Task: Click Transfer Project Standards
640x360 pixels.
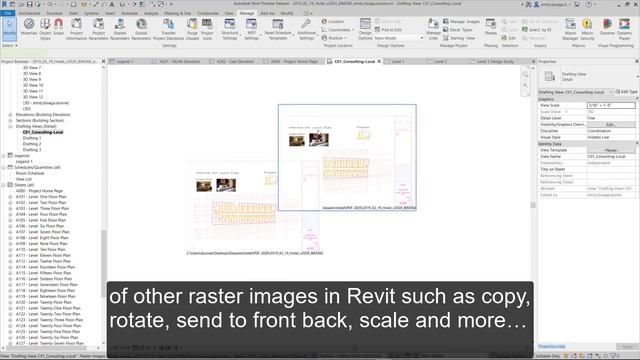Action: [x=168, y=29]
